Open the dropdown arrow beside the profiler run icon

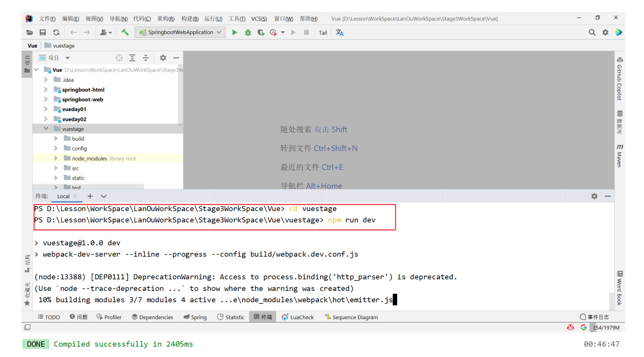click(x=283, y=32)
